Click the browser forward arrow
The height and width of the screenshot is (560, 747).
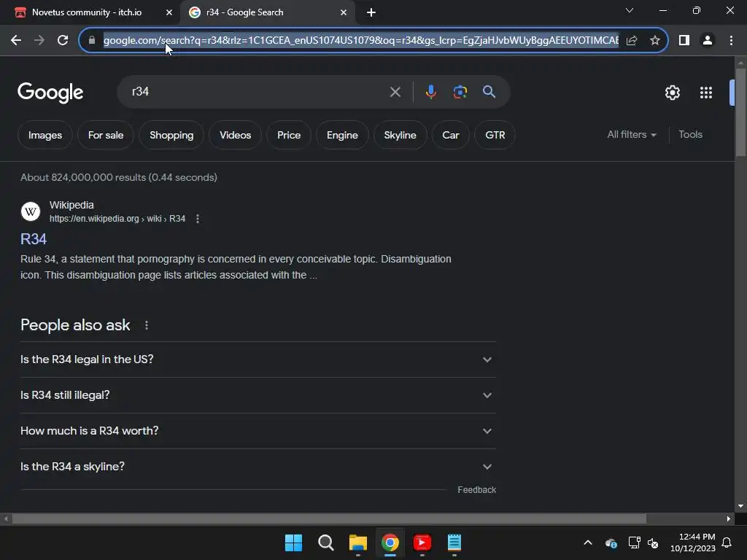coord(39,41)
